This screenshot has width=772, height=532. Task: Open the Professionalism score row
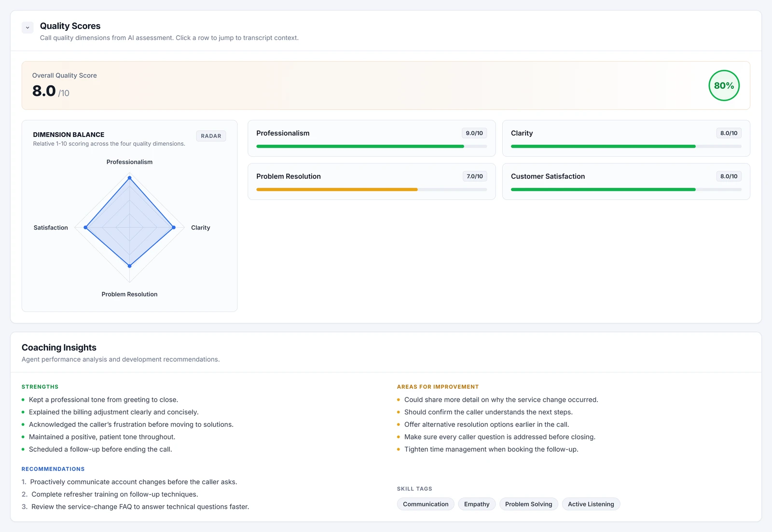pos(372,138)
